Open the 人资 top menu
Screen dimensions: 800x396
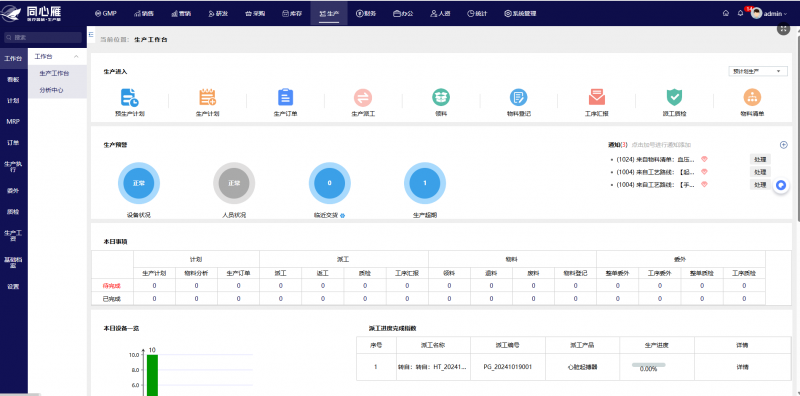[x=440, y=13]
